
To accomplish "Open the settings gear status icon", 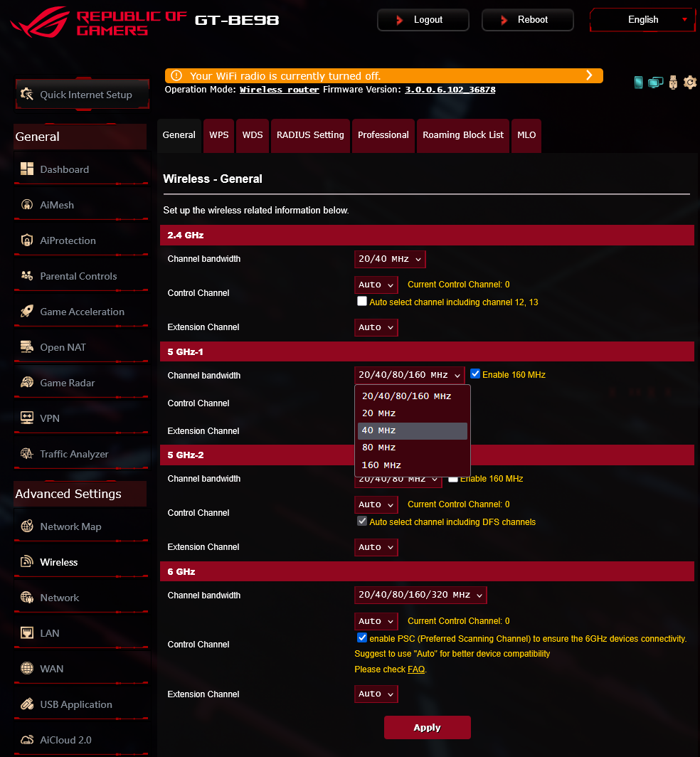I will tap(690, 83).
